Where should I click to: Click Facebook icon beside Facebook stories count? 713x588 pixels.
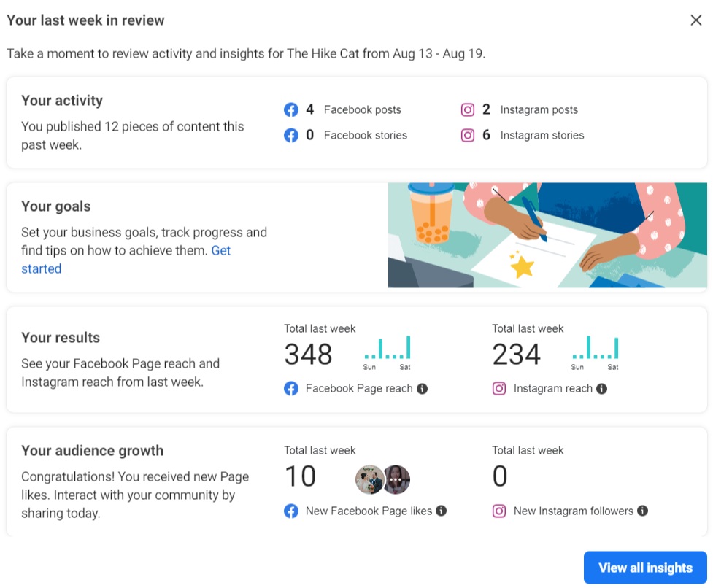[x=291, y=136]
